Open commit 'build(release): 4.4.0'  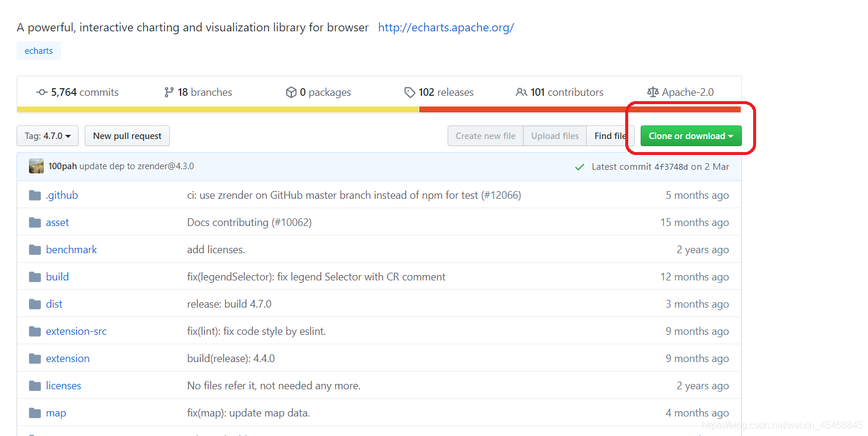231,359
